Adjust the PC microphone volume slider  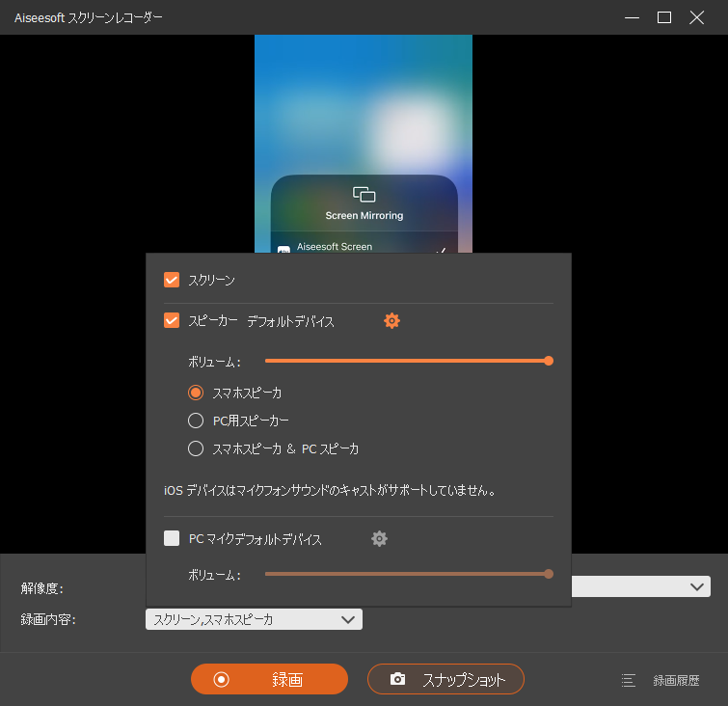tap(409, 574)
